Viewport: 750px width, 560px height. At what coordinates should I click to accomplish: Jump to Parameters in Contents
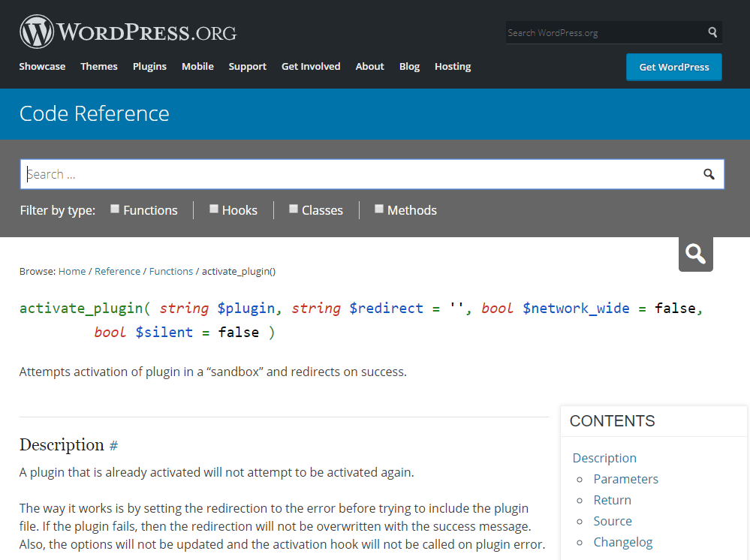coord(625,479)
